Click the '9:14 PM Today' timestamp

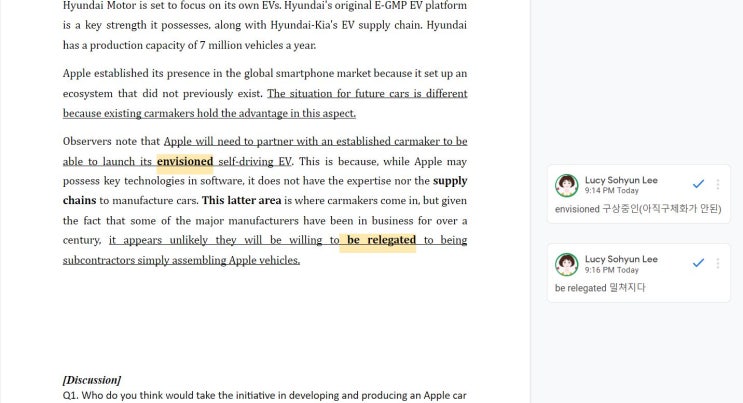611,191
